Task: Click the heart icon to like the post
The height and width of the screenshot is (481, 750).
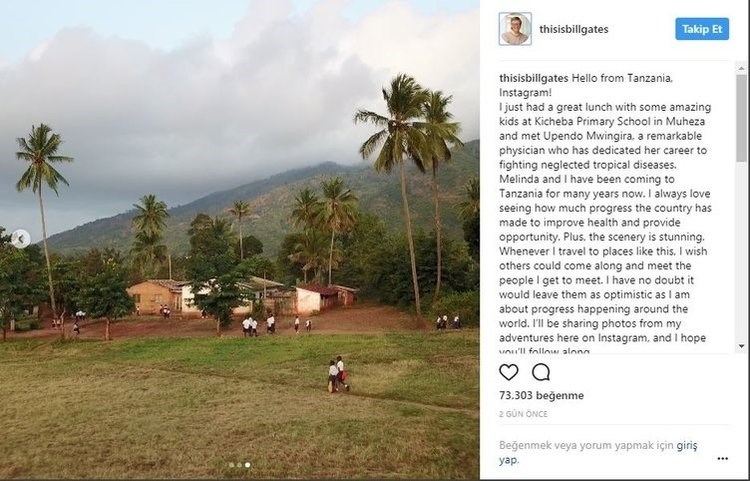Action: click(509, 372)
